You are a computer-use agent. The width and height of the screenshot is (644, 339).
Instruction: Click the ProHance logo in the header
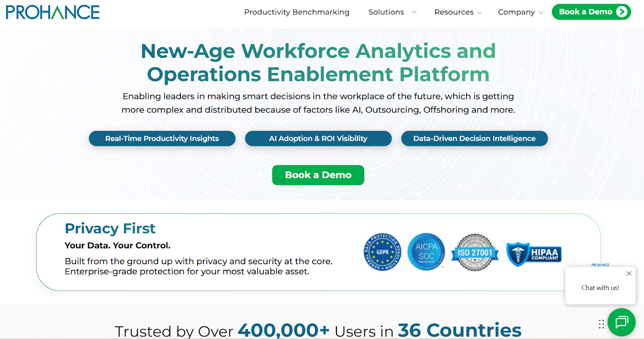[x=53, y=12]
